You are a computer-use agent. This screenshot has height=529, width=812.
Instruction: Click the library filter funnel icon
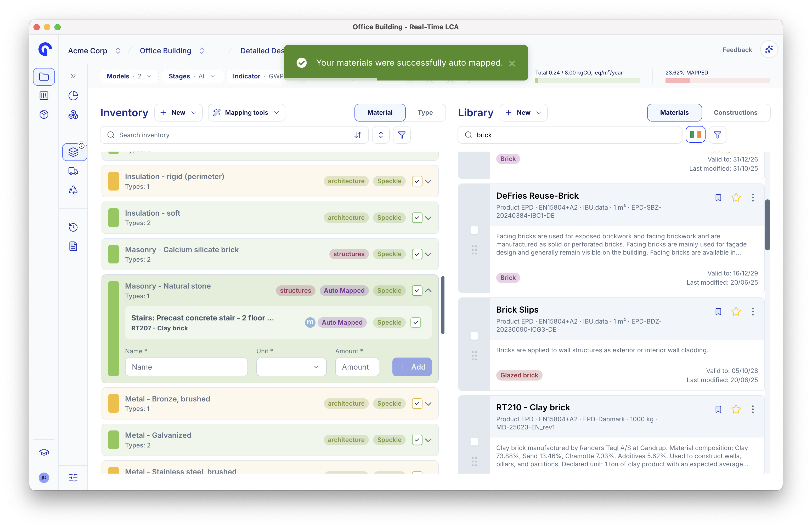[717, 135]
